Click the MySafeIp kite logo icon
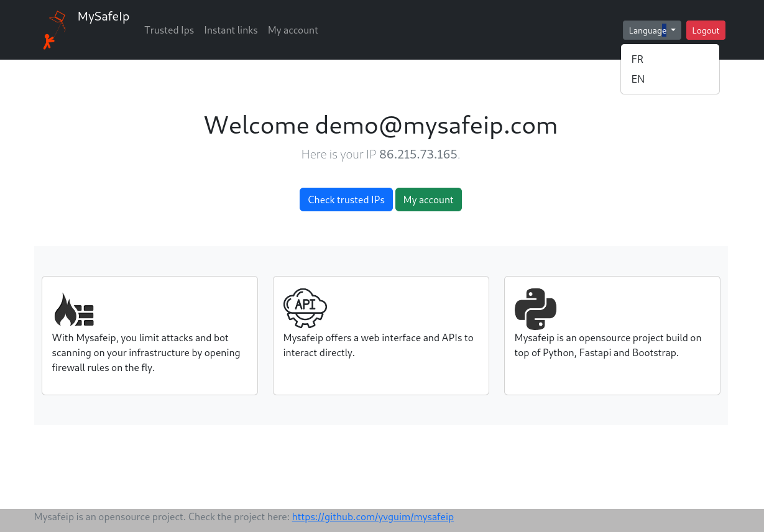The image size is (764, 532). point(55,30)
